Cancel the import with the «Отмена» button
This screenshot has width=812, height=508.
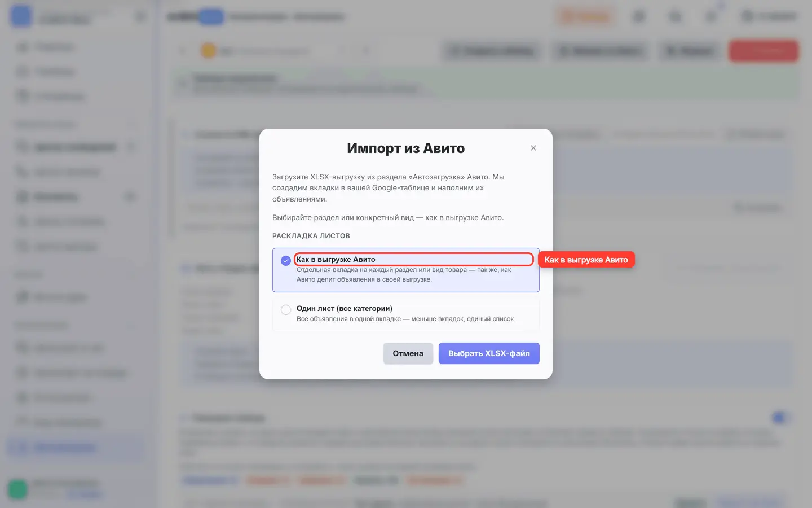click(408, 353)
